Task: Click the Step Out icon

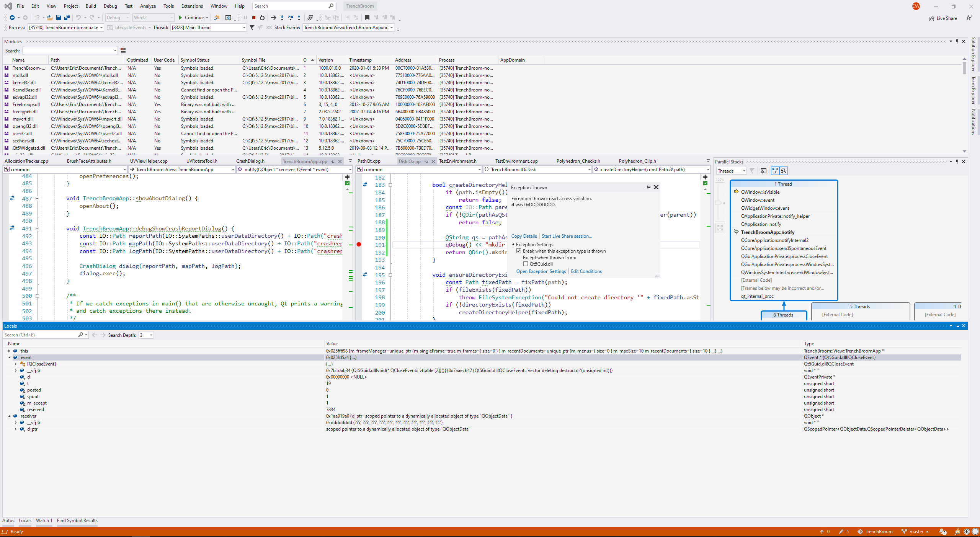Action: 299,18
